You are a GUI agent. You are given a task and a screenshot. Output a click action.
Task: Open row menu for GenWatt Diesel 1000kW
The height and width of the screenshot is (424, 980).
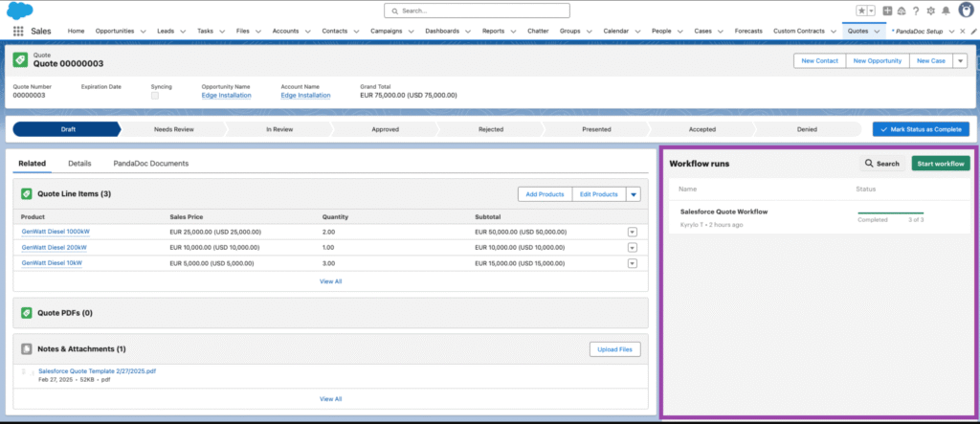[x=632, y=232]
